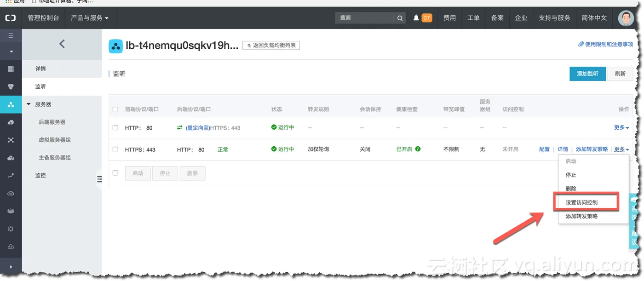This screenshot has width=644, height=281.
Task: Open the triple circles icon in sidebar
Action: click(x=11, y=247)
